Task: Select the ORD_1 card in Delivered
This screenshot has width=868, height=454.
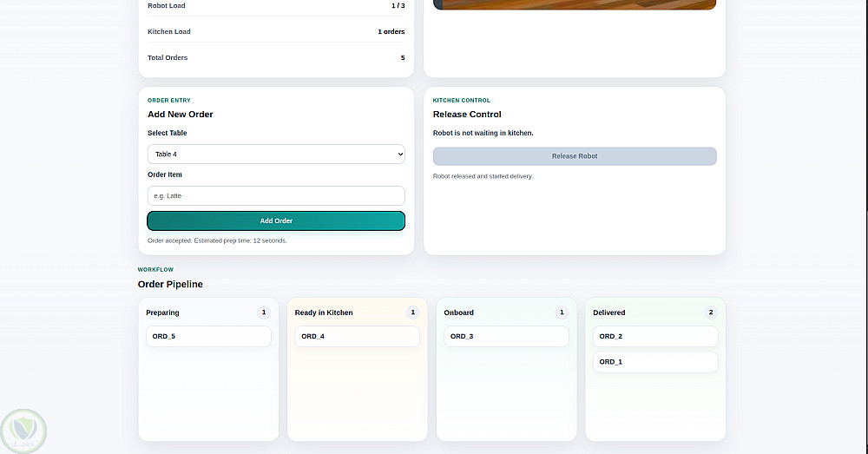Action: click(x=655, y=362)
